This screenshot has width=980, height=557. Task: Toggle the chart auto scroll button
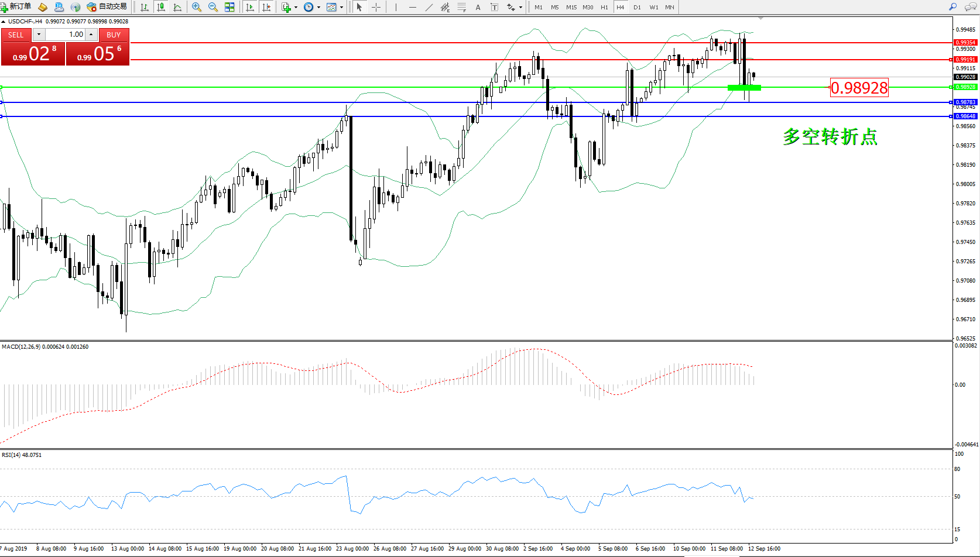coord(250,7)
